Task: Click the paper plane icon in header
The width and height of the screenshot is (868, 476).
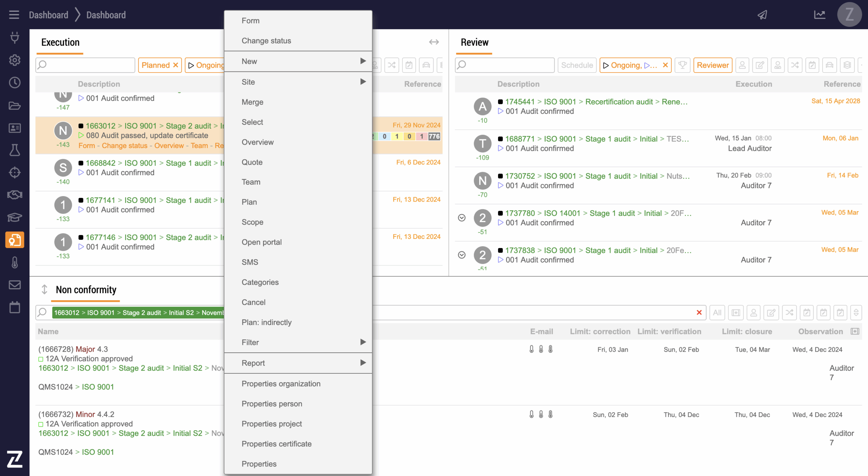Action: [x=762, y=15]
